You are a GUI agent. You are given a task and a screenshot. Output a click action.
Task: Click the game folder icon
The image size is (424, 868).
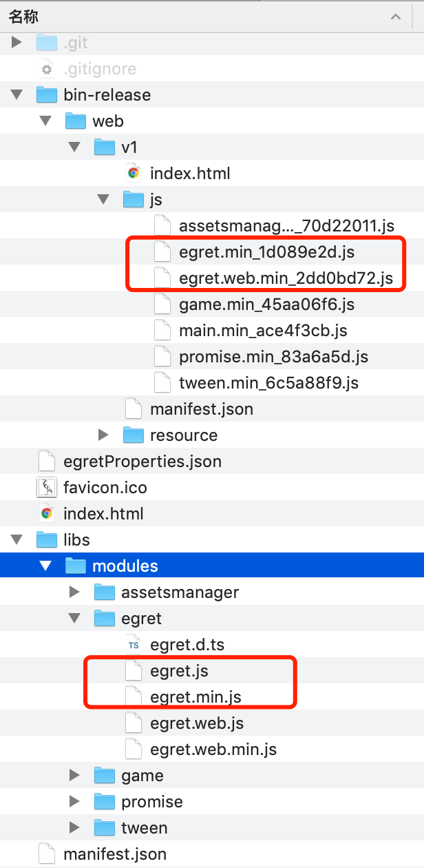(x=104, y=776)
